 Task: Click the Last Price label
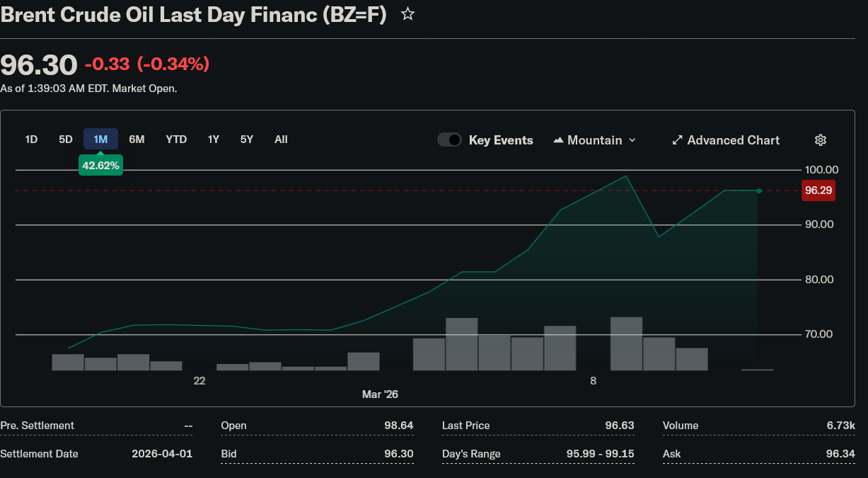(x=465, y=426)
